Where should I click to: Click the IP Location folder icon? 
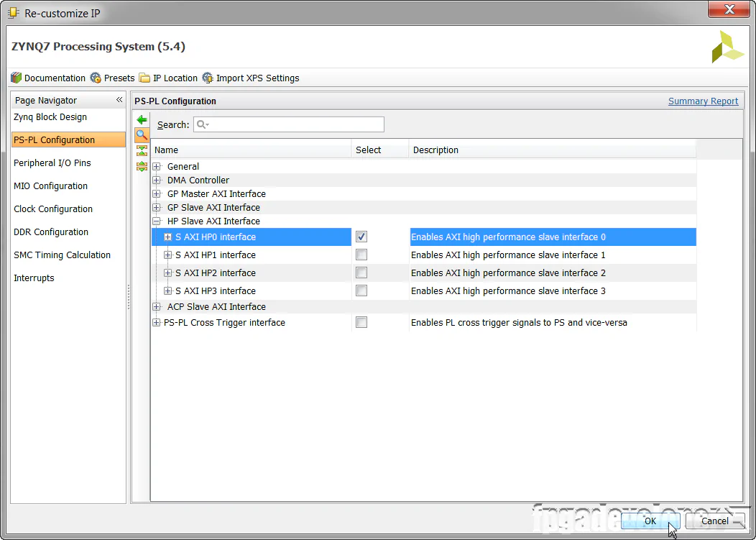click(x=144, y=78)
